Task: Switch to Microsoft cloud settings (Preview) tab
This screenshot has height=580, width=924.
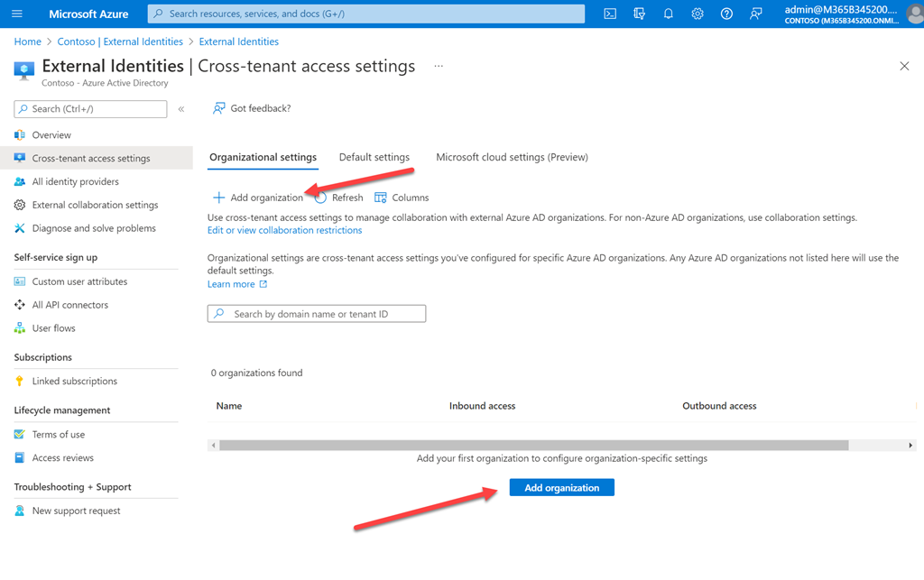Action: pos(512,157)
